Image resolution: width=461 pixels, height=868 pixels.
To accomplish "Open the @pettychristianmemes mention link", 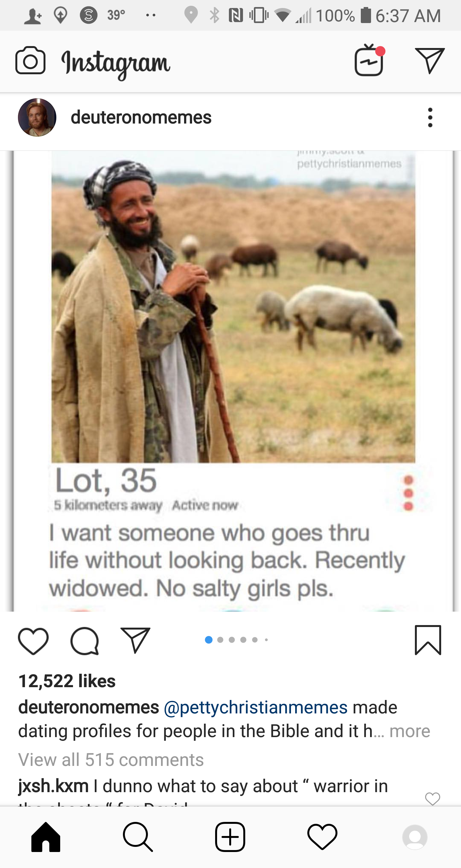I will coord(255,708).
